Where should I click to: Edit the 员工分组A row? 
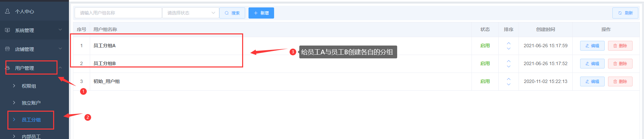[592, 46]
